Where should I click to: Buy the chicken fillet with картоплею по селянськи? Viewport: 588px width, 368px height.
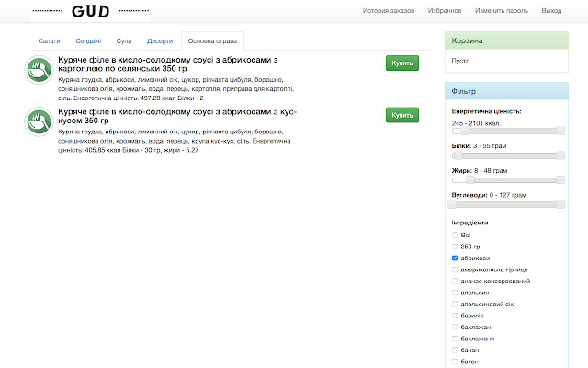(x=402, y=63)
